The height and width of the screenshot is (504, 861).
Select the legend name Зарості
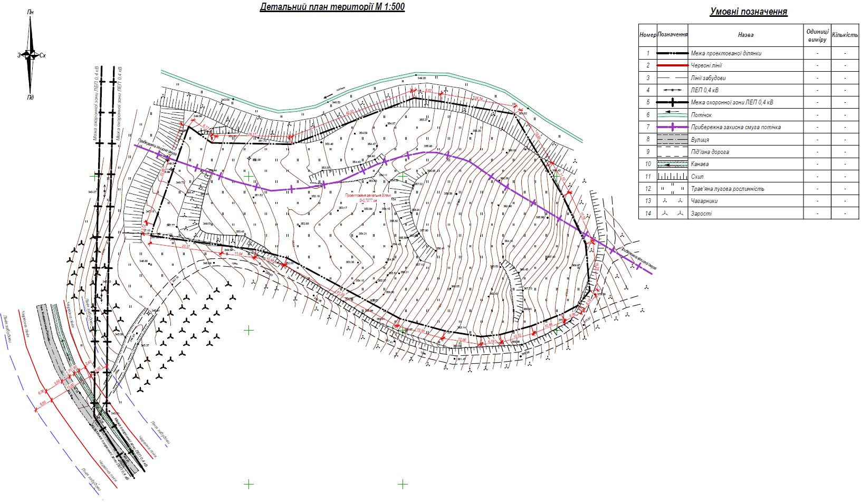(x=701, y=214)
